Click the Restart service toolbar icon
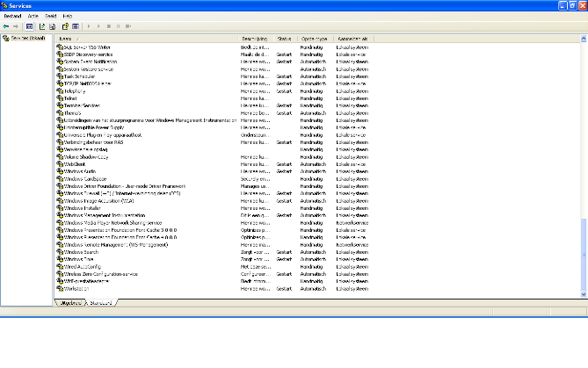Image resolution: width=588 pixels, height=368 pixels. tap(128, 26)
